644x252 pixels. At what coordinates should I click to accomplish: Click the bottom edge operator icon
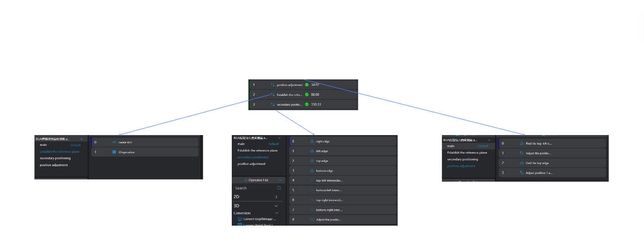pyautogui.click(x=312, y=171)
